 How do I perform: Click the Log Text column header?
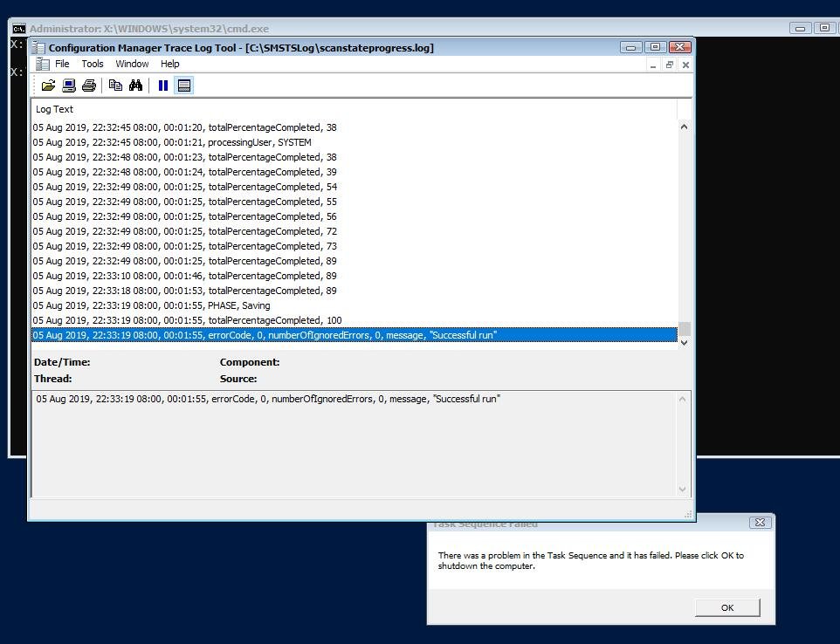pos(354,109)
